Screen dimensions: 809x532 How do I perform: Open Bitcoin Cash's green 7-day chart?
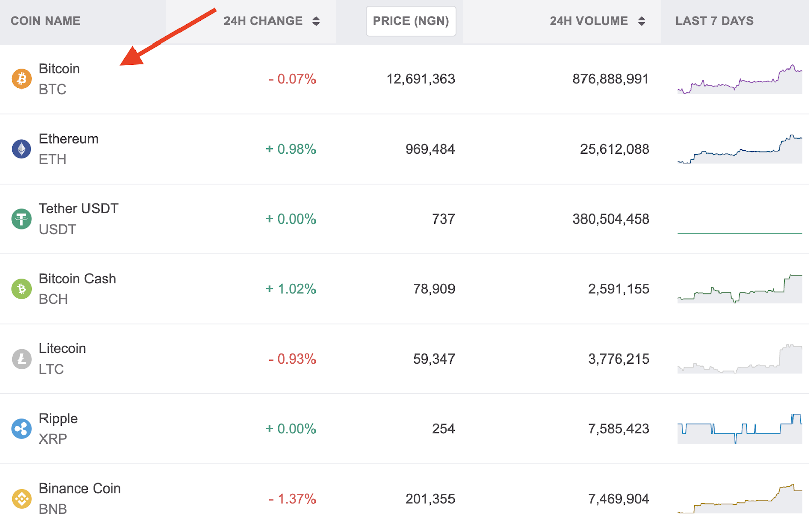pyautogui.click(x=740, y=289)
